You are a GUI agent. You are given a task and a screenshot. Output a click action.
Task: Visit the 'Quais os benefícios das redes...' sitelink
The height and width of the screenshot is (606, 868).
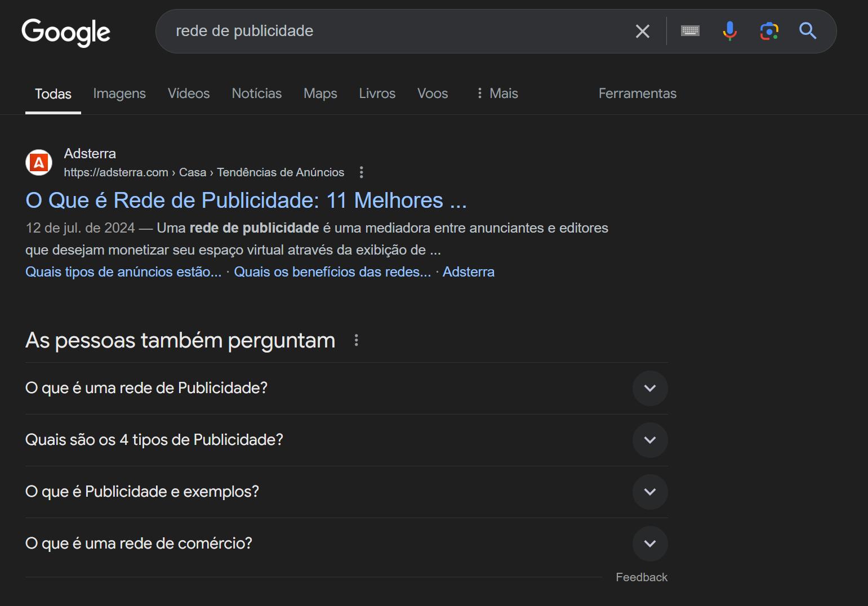332,271
